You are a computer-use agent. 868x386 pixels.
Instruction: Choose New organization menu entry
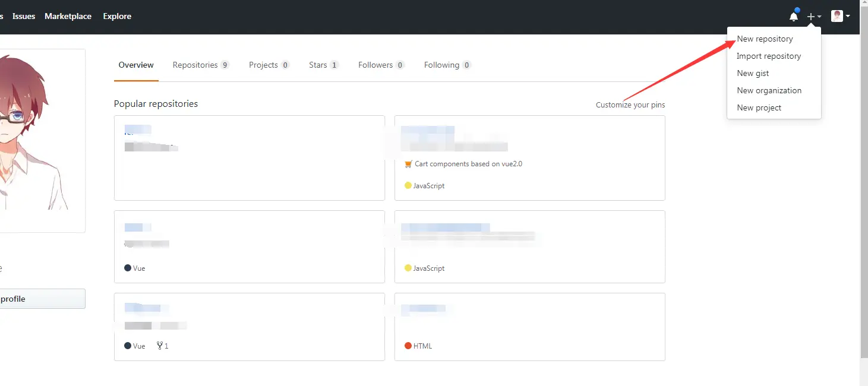pyautogui.click(x=769, y=90)
